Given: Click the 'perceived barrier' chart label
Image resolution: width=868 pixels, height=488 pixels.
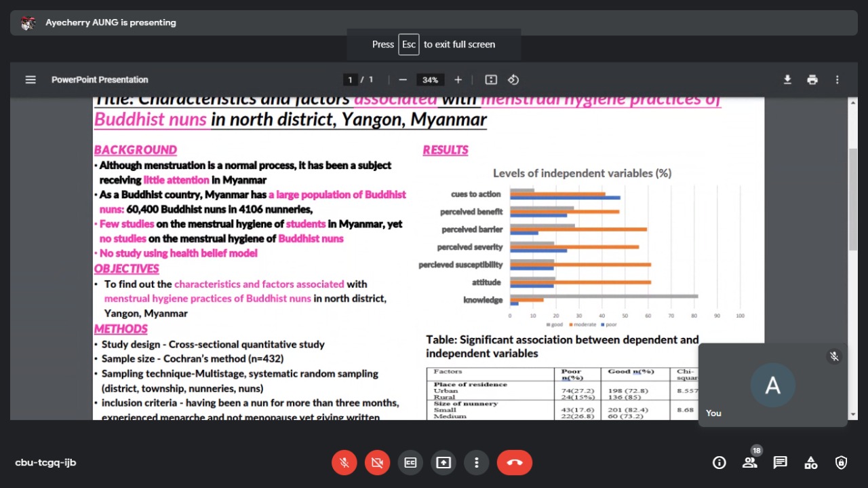Looking at the screenshot, I should pos(472,229).
